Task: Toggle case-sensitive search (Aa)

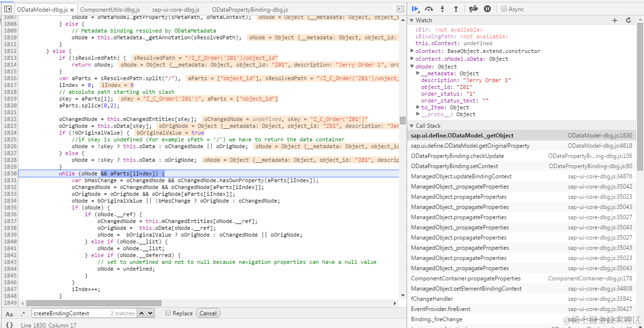Action: tap(9, 313)
